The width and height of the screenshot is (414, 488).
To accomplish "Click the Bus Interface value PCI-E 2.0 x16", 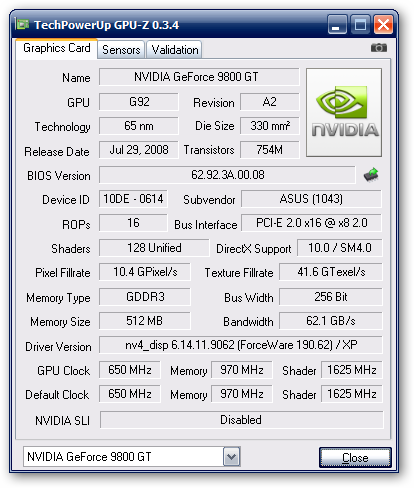I will pyautogui.click(x=311, y=223).
